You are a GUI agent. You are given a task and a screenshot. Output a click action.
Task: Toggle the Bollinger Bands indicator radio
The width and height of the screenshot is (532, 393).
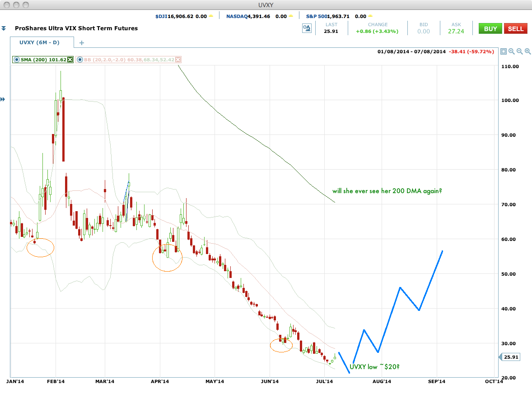[80, 60]
